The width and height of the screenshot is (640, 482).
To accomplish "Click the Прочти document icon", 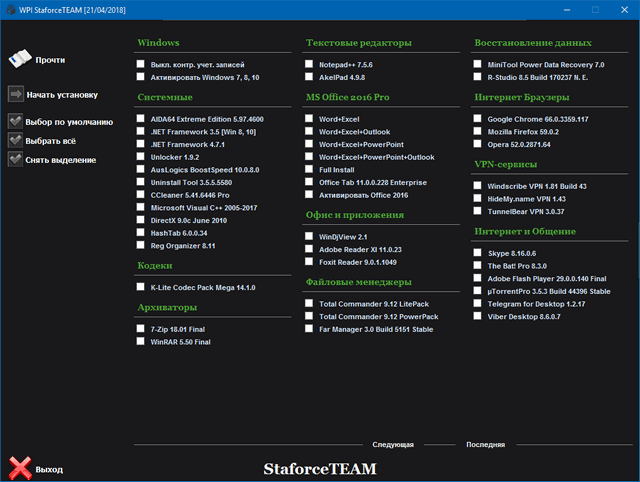I will [x=18, y=60].
